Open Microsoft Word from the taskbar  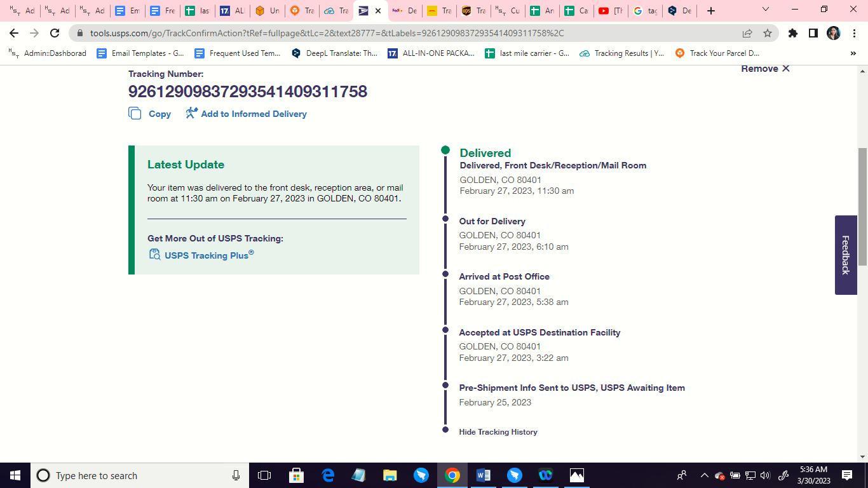[x=484, y=475]
